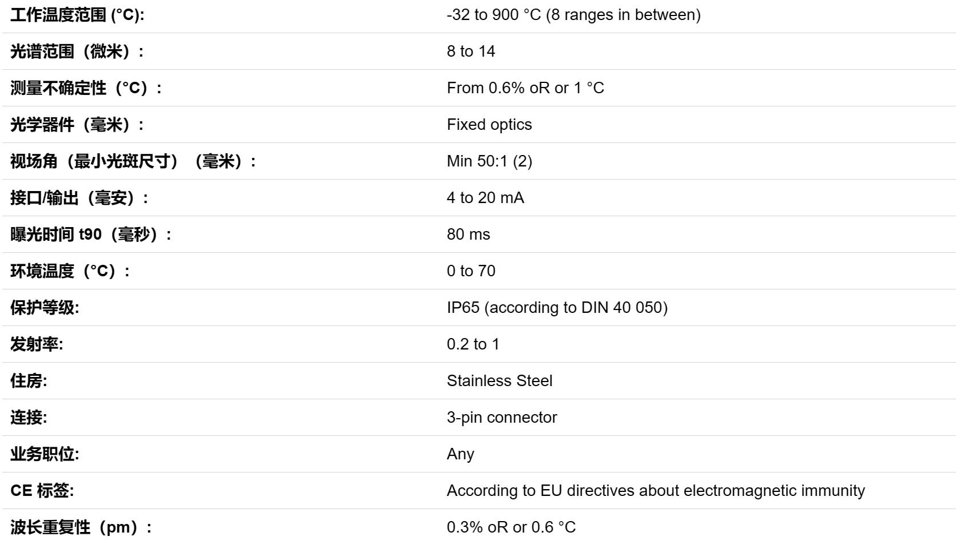Click the Stainless Steel value

click(499, 381)
